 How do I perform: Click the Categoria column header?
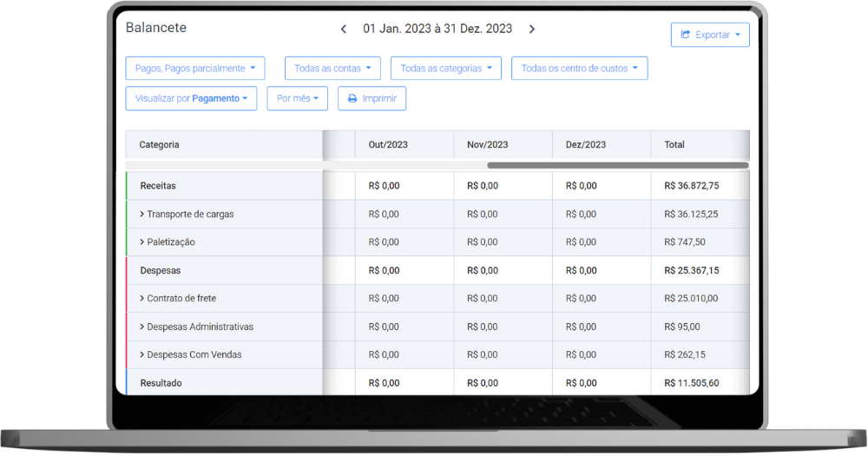pos(160,145)
